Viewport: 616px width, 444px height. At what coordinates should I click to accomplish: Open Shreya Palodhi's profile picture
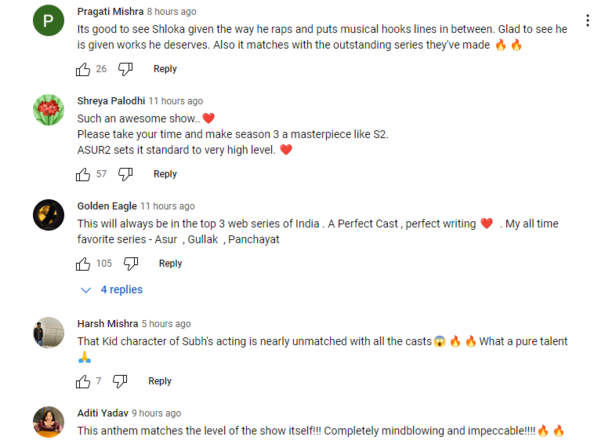[x=49, y=110]
